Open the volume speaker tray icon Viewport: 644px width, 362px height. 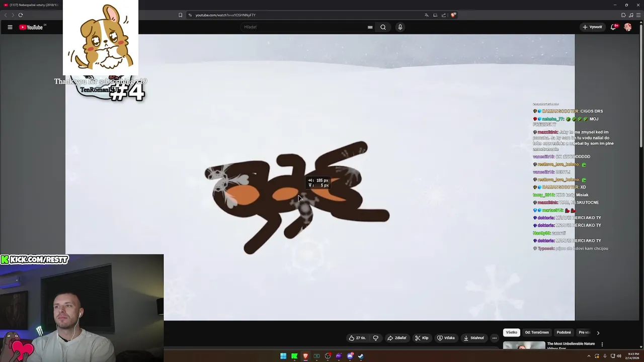(619, 356)
